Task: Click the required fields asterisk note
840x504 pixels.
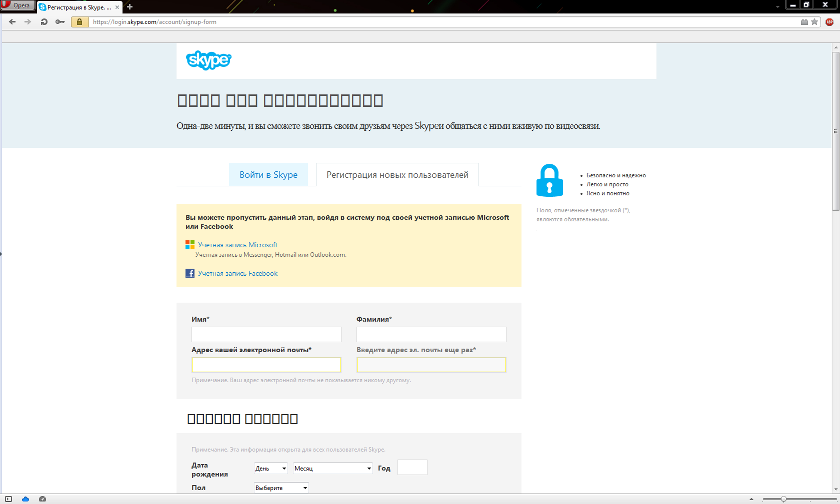Action: click(583, 215)
